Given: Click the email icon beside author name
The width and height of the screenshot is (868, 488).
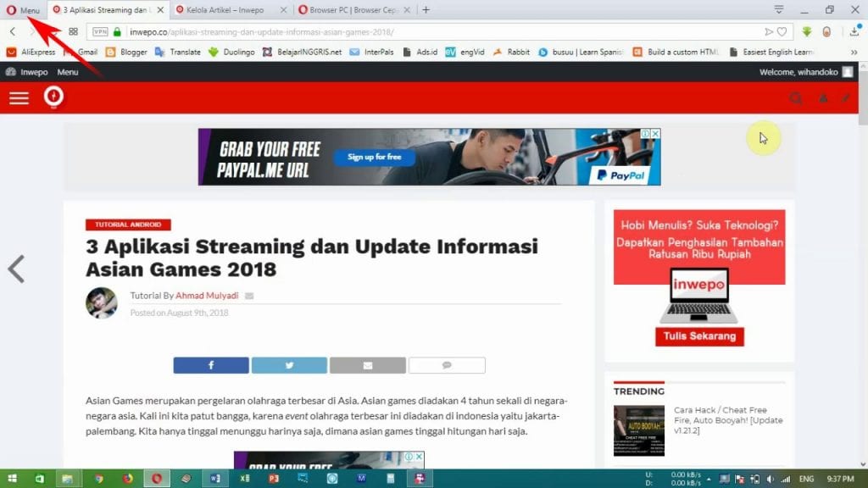Looking at the screenshot, I should (249, 296).
